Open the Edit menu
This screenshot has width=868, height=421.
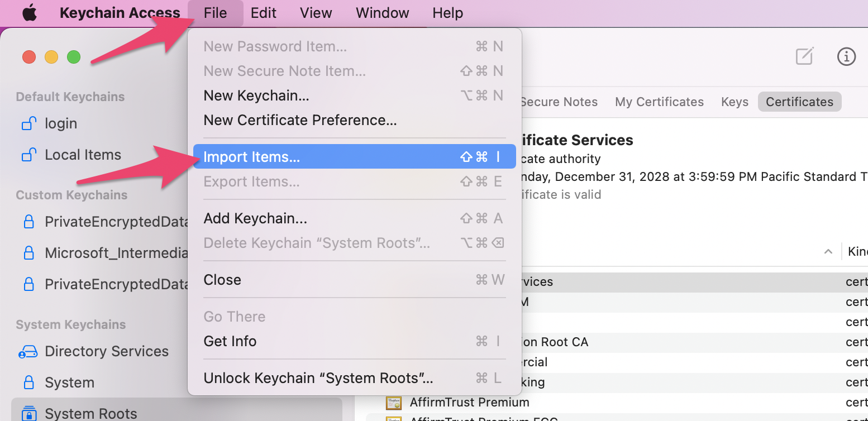264,13
